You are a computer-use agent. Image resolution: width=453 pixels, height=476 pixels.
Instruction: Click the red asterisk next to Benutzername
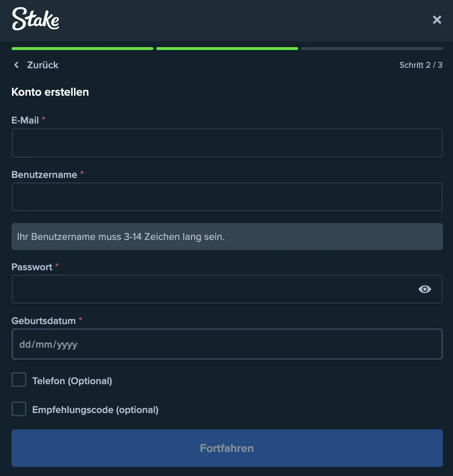[81, 174]
